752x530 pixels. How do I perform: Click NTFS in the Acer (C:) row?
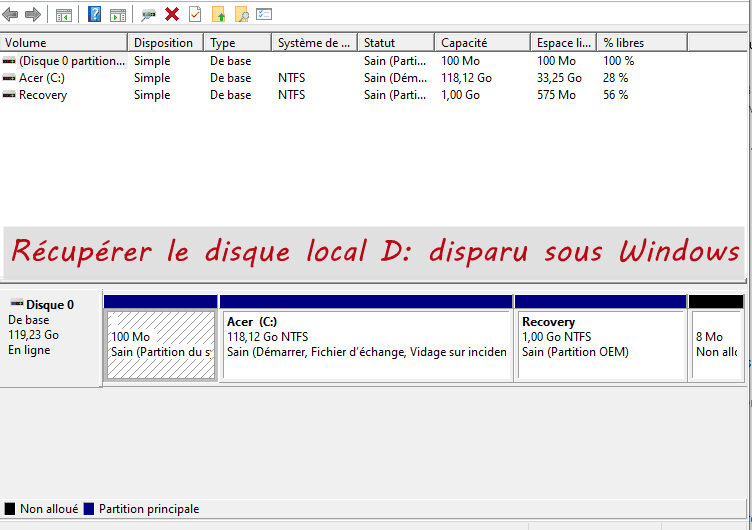click(x=291, y=78)
